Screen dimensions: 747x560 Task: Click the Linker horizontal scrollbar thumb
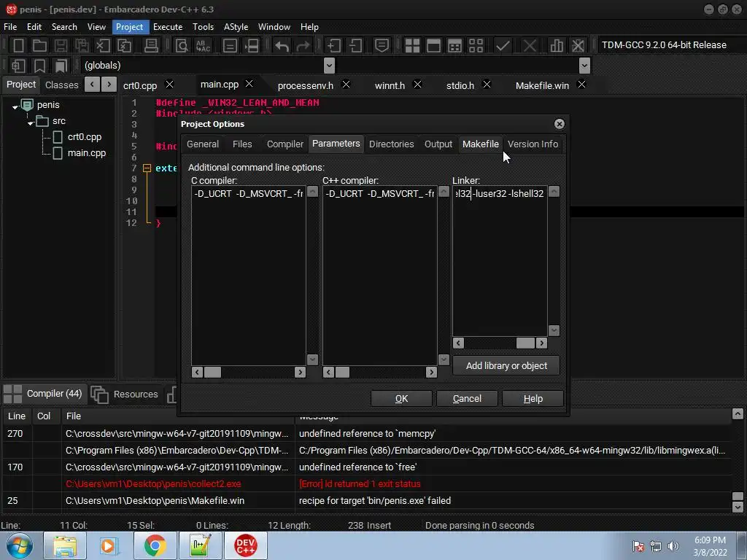(525, 343)
